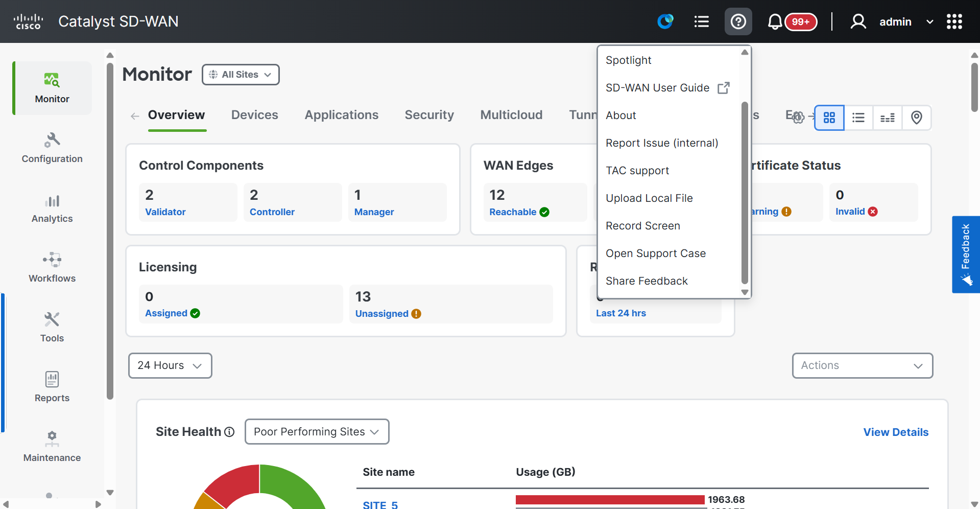This screenshot has width=980, height=509.
Task: Click the help question mark icon
Action: tap(738, 21)
